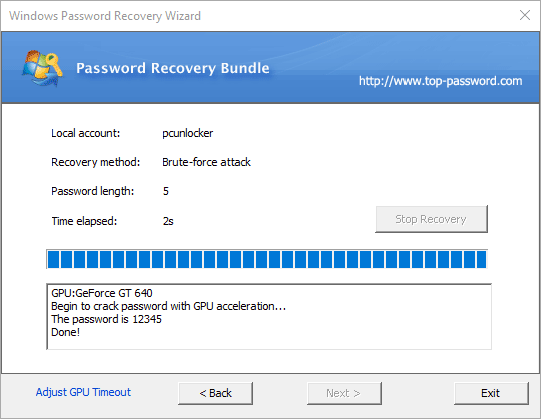This screenshot has height=419, width=541.
Task: Click the 'Done!' line in the log
Action: pyautogui.click(x=66, y=332)
